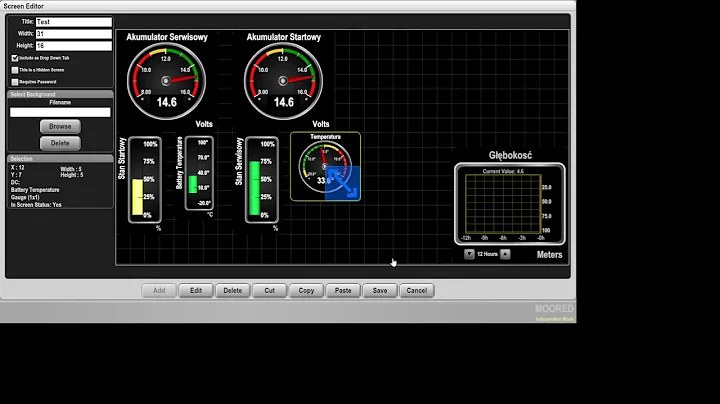Decrease graph hours with down arrow
Image resolution: width=720 pixels, height=404 pixels.
coord(469,254)
